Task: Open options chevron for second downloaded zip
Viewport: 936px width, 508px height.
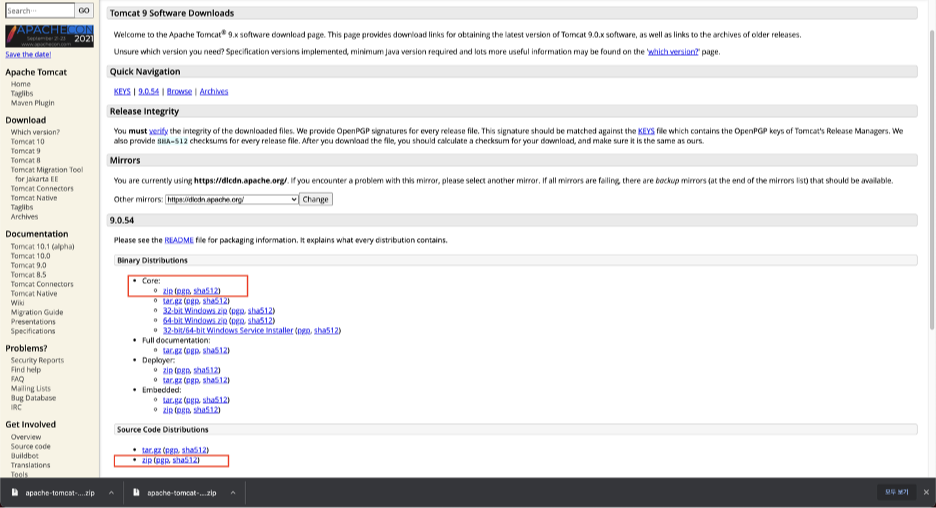Action: (233, 492)
